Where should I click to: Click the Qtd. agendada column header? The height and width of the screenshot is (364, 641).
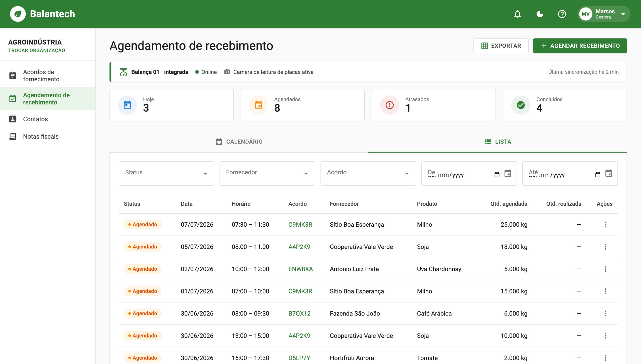[x=509, y=204]
